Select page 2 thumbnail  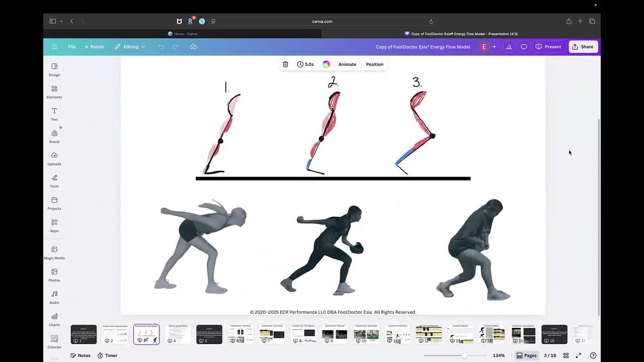tap(115, 334)
